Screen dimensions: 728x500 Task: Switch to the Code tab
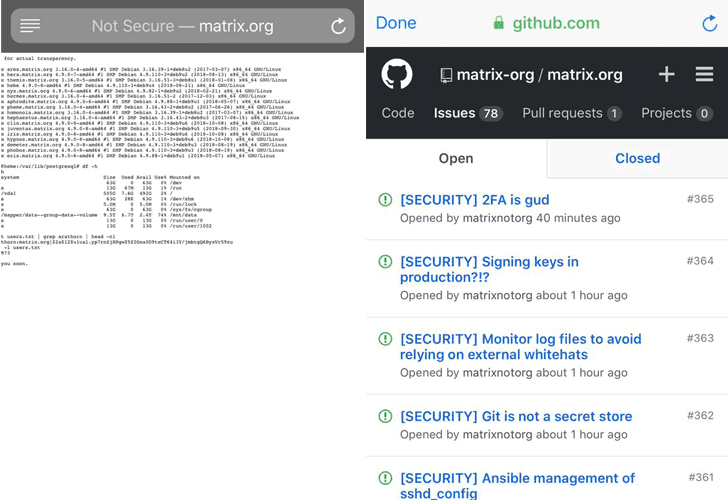click(398, 113)
